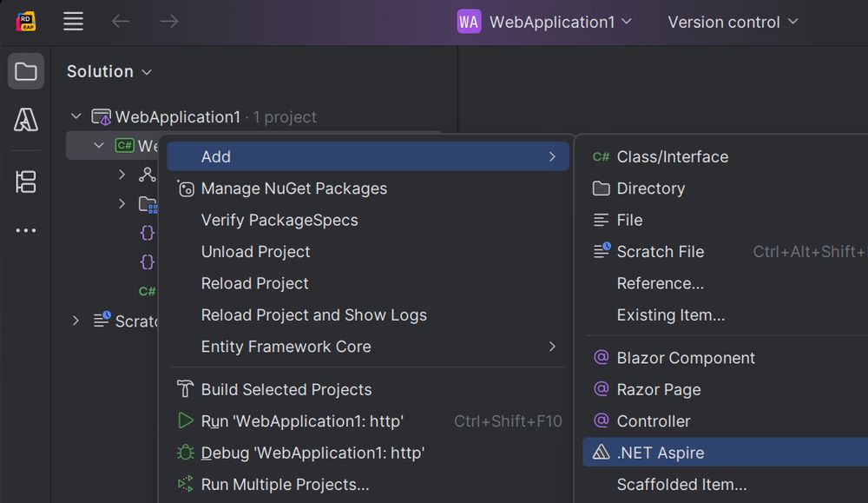Click the Run Multiple Projects icon

tap(186, 484)
